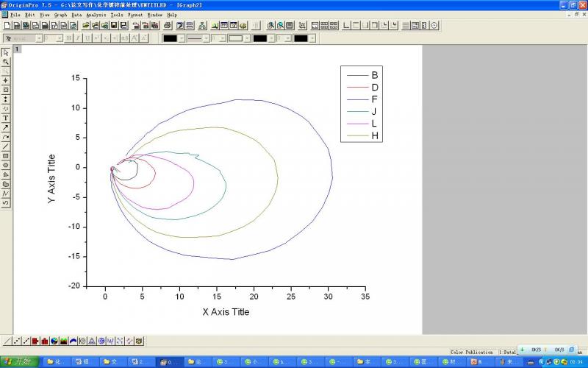Click the Add Time Stamp clock icon
The width and height of the screenshot is (588, 368).
tap(434, 25)
